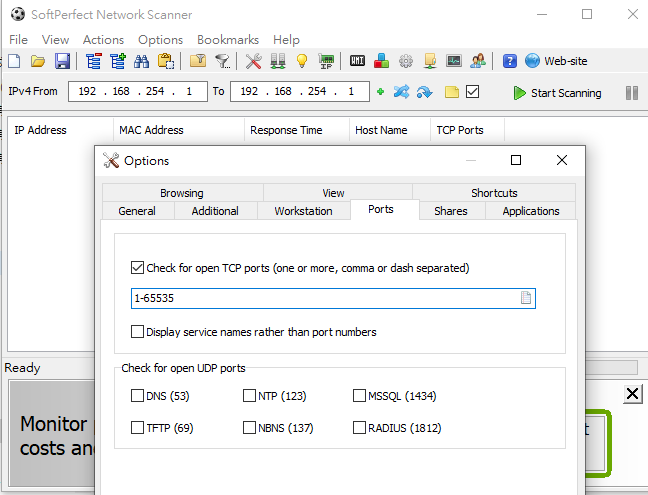The width and height of the screenshot is (648, 495).
Task: Enable Display service names rather than port numbers
Action: click(137, 332)
